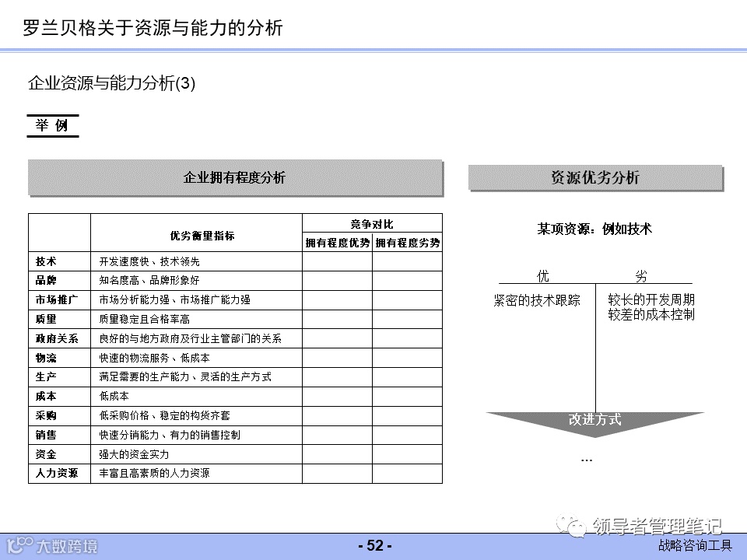Image resolution: width=747 pixels, height=560 pixels.
Task: Click the empty 拥有程度劣势 cell in 人力资源 row
Action: coord(407,474)
